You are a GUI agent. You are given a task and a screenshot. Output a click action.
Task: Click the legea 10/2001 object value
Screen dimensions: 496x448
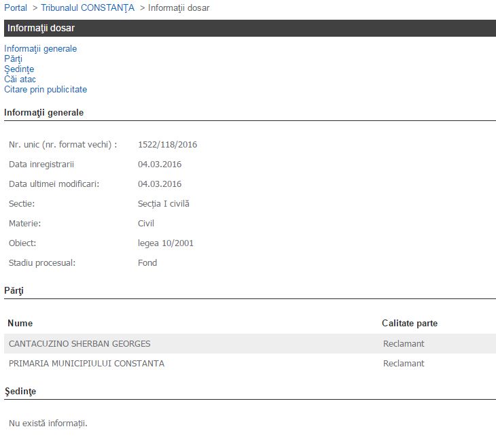[x=166, y=243]
